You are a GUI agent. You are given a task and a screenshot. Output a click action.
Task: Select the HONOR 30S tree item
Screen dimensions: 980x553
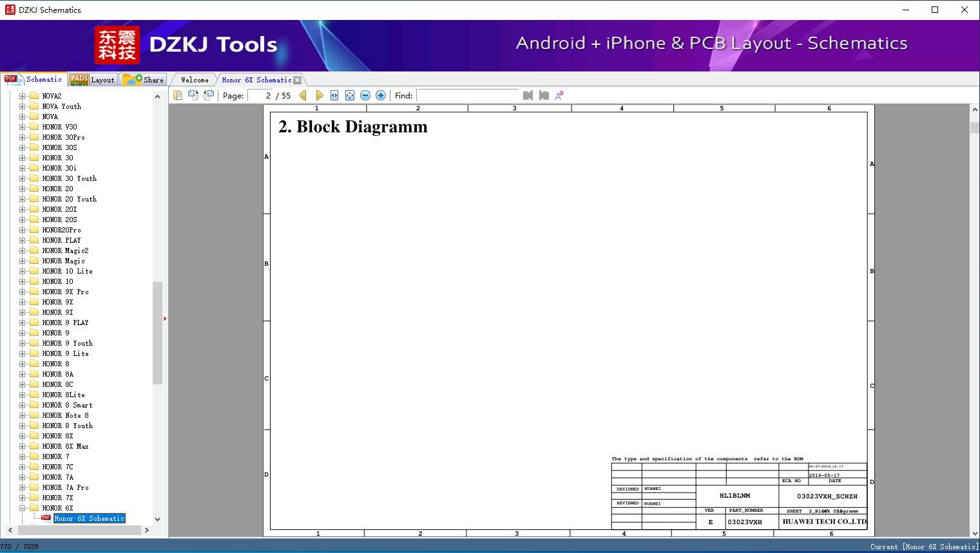(59, 147)
